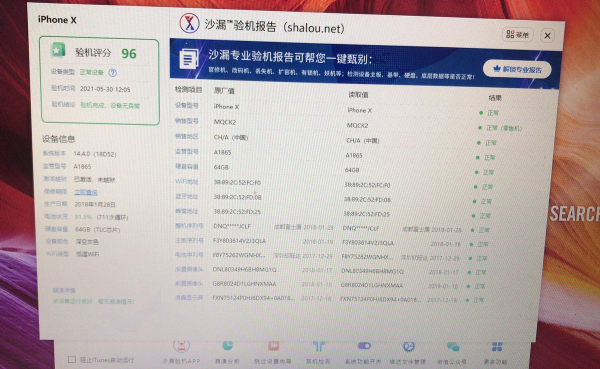600x369 pixels.
Task: Click factory mainboard serial F3Y803614V2J3QLA
Action: coord(239,241)
